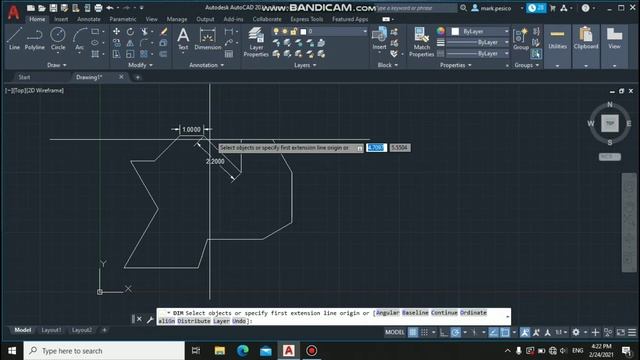Click the Plot printer icon
Viewport: 640px width, 360px height.
pyautogui.click(x=98, y=8)
